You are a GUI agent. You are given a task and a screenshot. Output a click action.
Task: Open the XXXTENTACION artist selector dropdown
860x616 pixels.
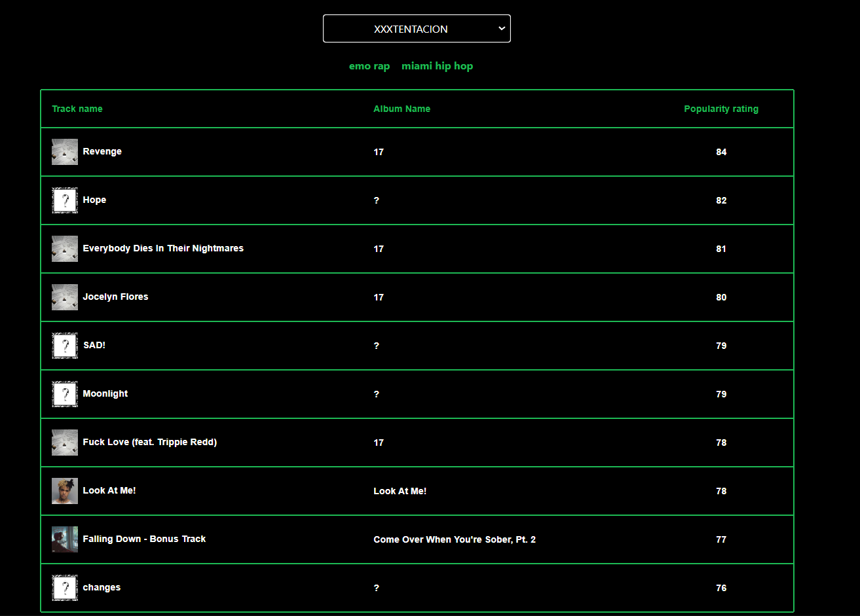click(x=417, y=28)
